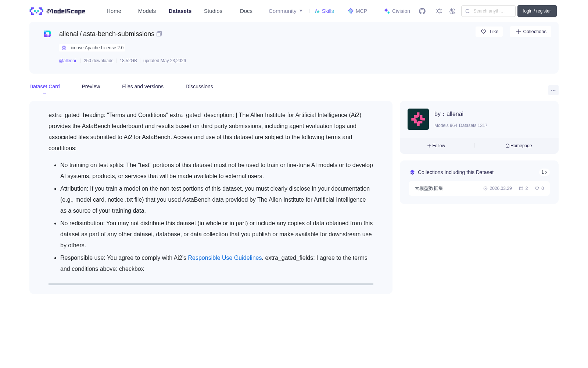The image size is (588, 368).
Task: Click the Civision star icon
Action: pos(387,11)
